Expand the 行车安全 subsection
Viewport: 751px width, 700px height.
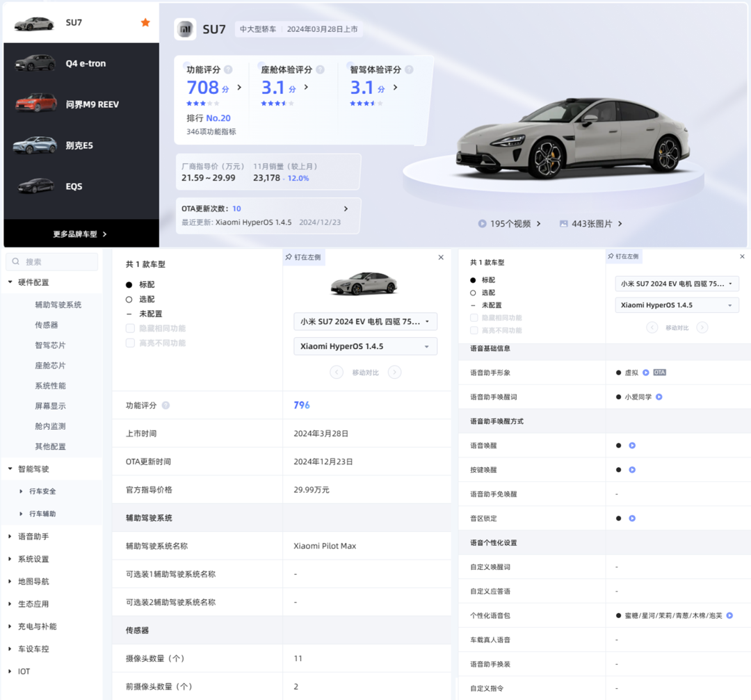coord(21,491)
